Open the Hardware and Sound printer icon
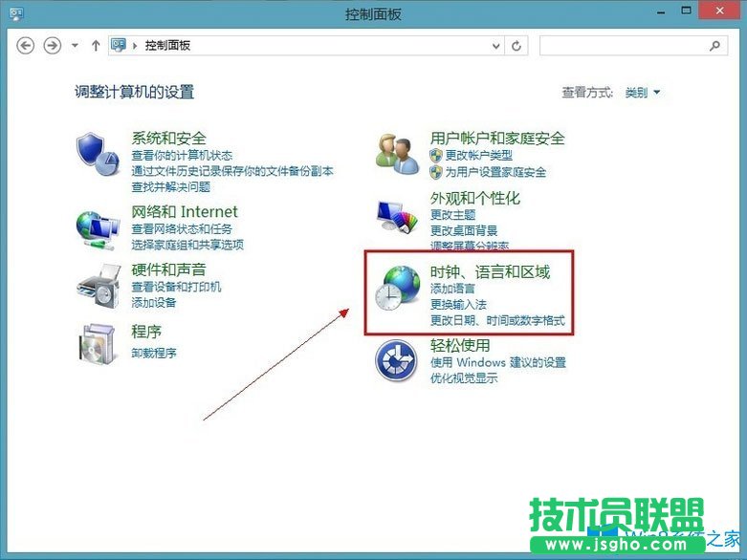The image size is (747, 560). coord(99,287)
